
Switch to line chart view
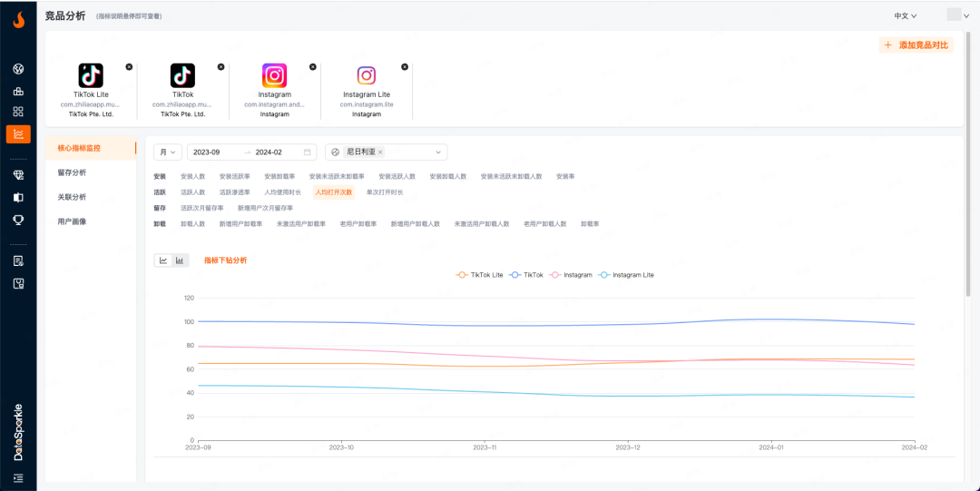click(x=163, y=260)
